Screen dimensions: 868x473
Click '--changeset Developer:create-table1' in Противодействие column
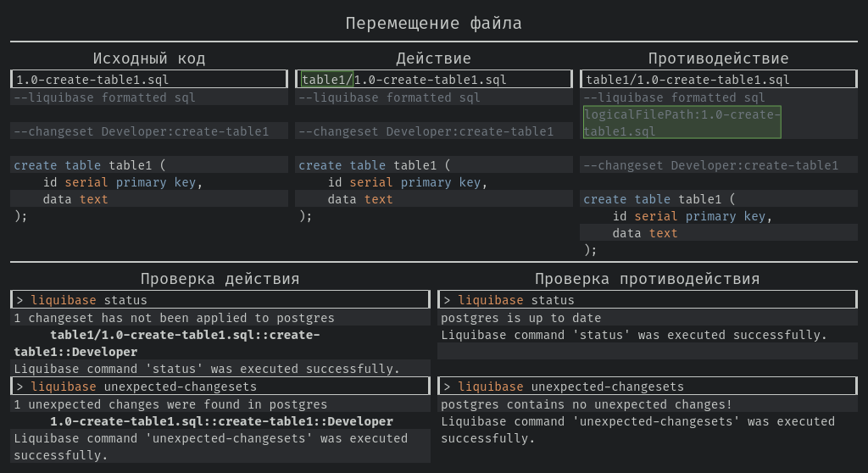point(711,165)
